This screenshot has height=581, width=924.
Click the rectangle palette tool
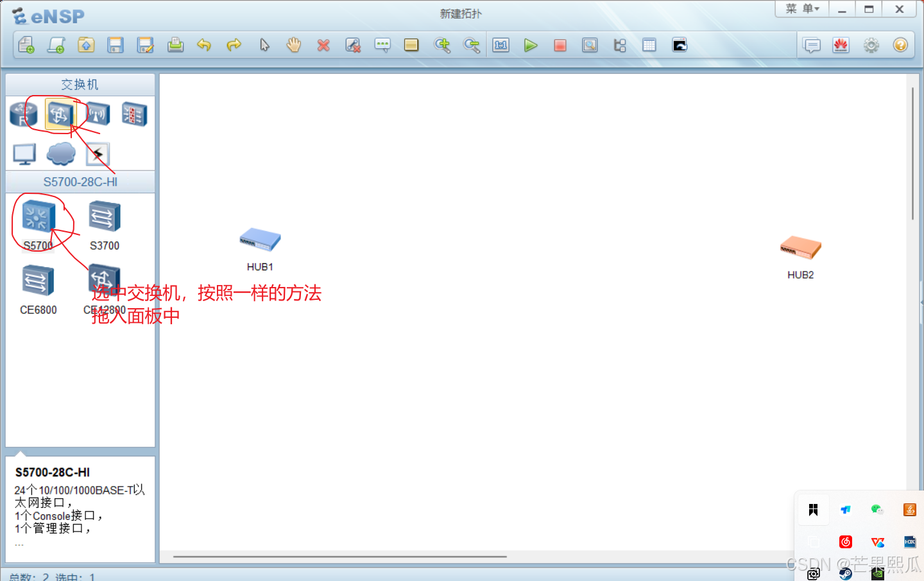(411, 45)
